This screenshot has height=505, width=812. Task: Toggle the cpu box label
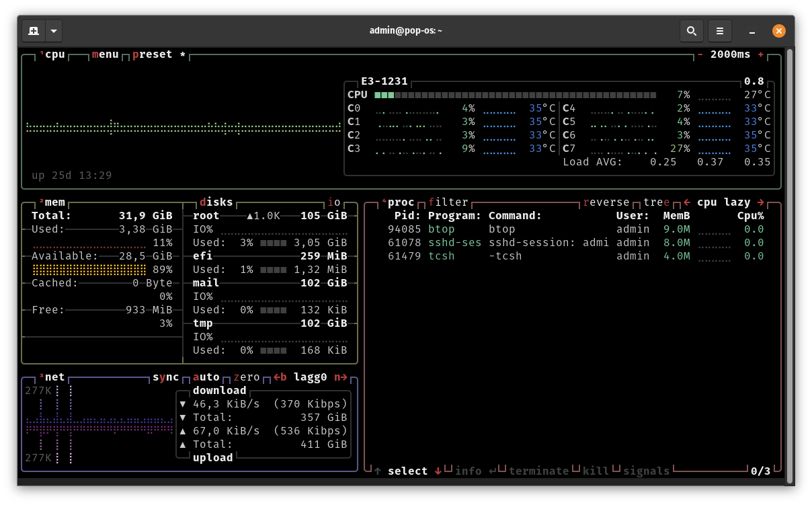click(x=55, y=54)
